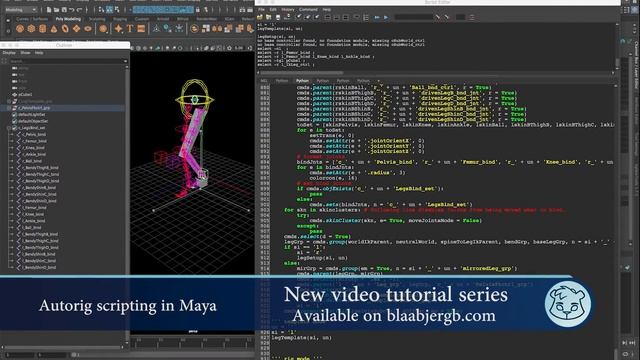Select defaultObjectSet in Outliner
Viewport: 640px width, 360px height.
point(33,121)
